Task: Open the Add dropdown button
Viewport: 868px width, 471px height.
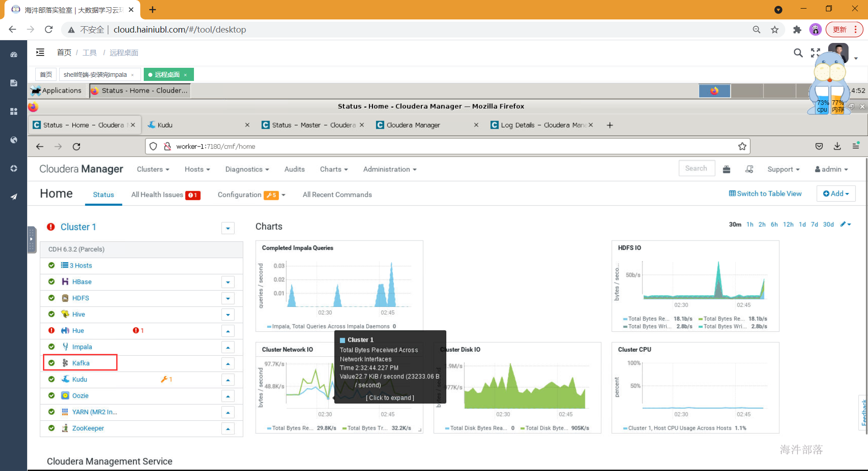Action: [x=836, y=193]
